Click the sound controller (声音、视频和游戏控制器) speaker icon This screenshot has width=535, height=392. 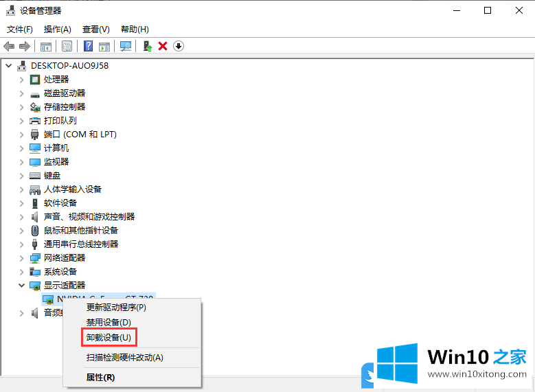[35, 217]
